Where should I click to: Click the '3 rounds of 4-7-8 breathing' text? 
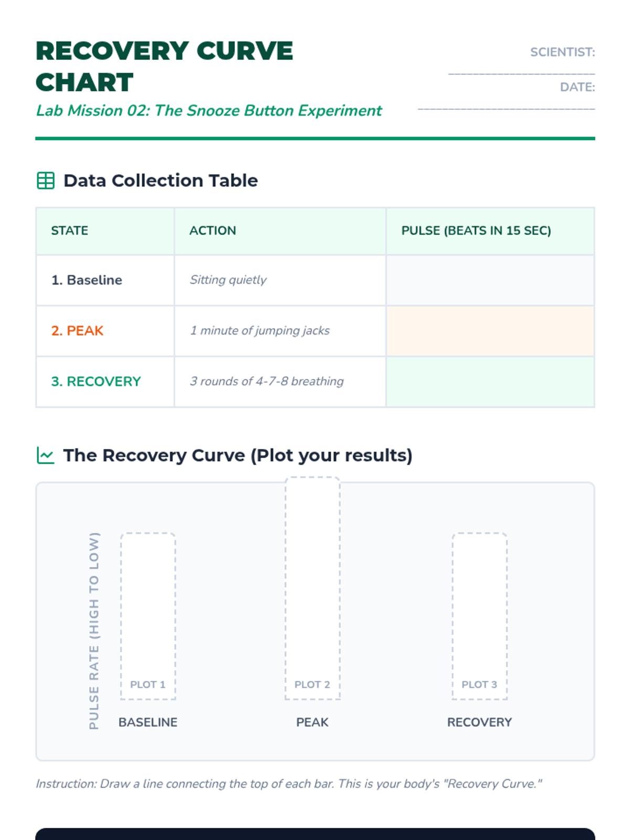(267, 382)
